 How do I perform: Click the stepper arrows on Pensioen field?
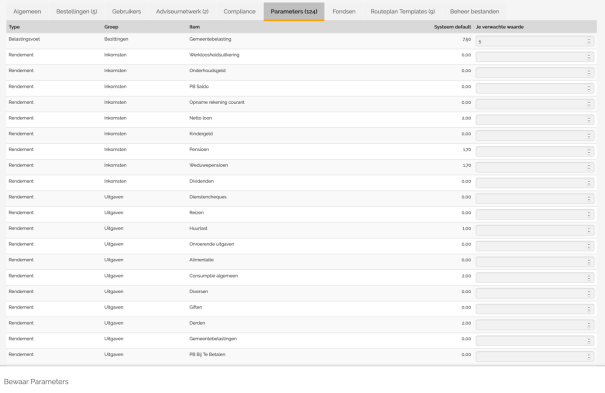589,152
